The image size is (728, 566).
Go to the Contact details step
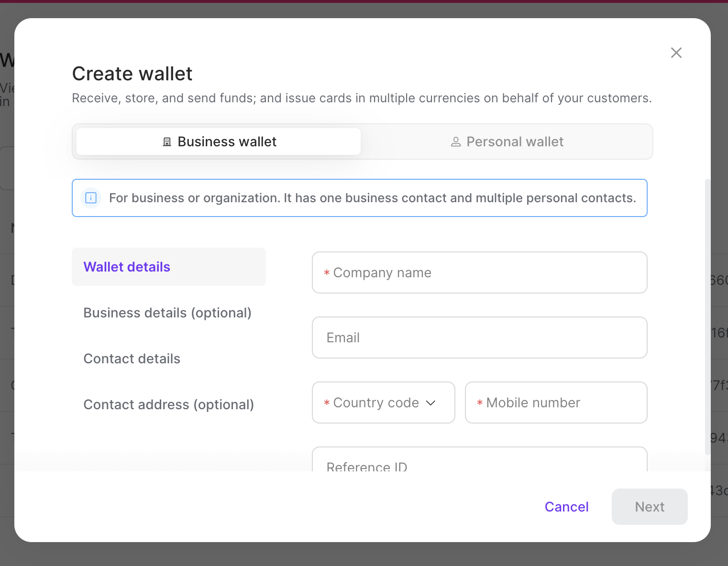(132, 359)
